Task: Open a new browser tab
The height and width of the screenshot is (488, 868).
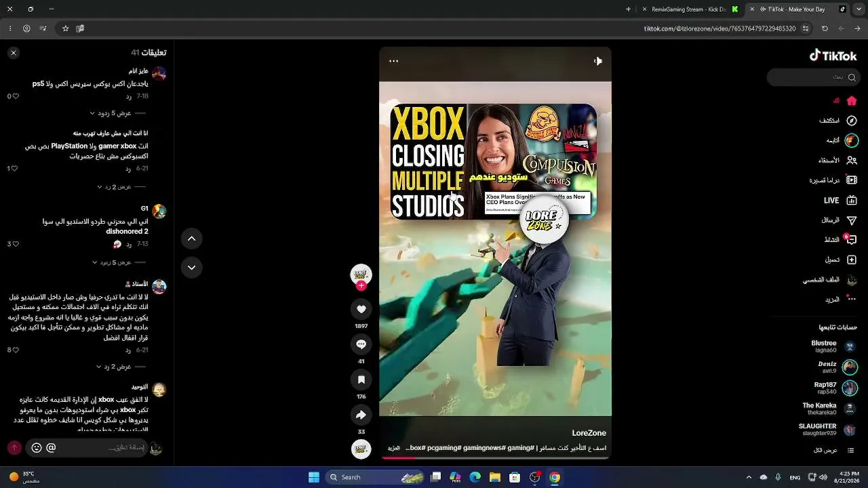Action: (x=628, y=9)
